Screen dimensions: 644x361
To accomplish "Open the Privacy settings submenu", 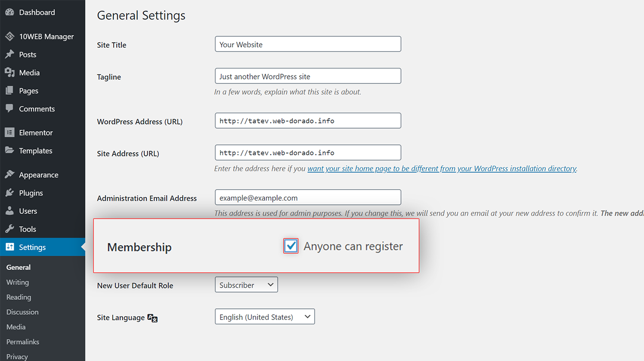I will (17, 356).
